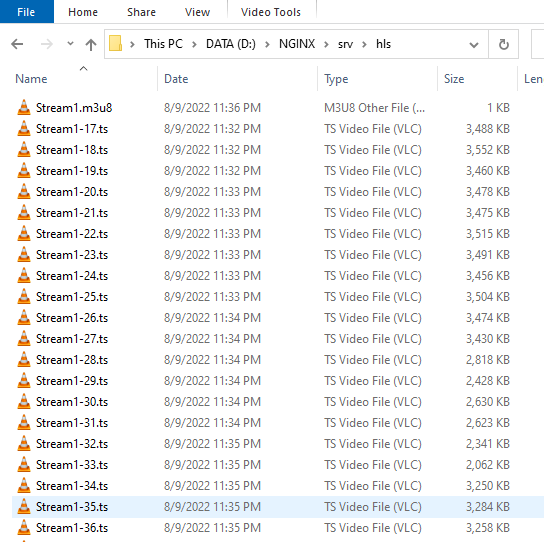Select the VLC icon of Stream1-36.ts

pos(24,527)
